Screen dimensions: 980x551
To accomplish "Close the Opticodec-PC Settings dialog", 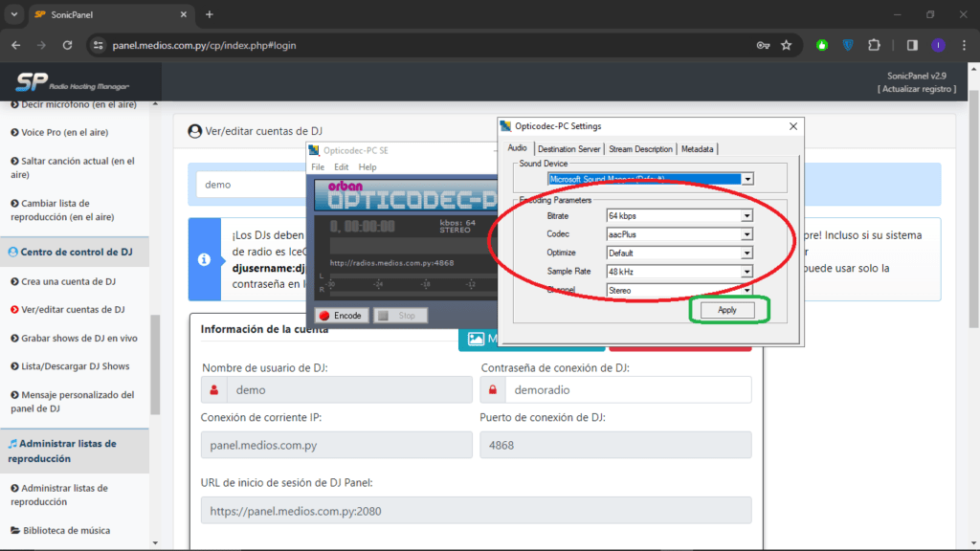I will pos(793,126).
